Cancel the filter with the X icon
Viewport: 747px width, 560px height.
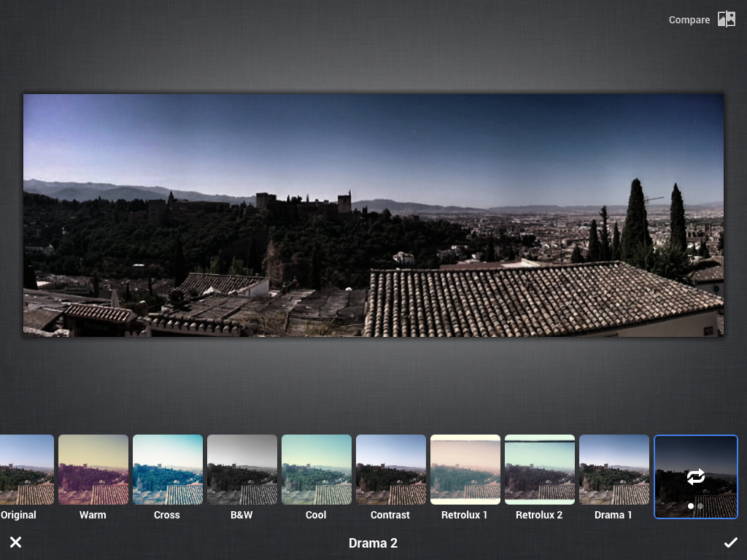coord(15,542)
